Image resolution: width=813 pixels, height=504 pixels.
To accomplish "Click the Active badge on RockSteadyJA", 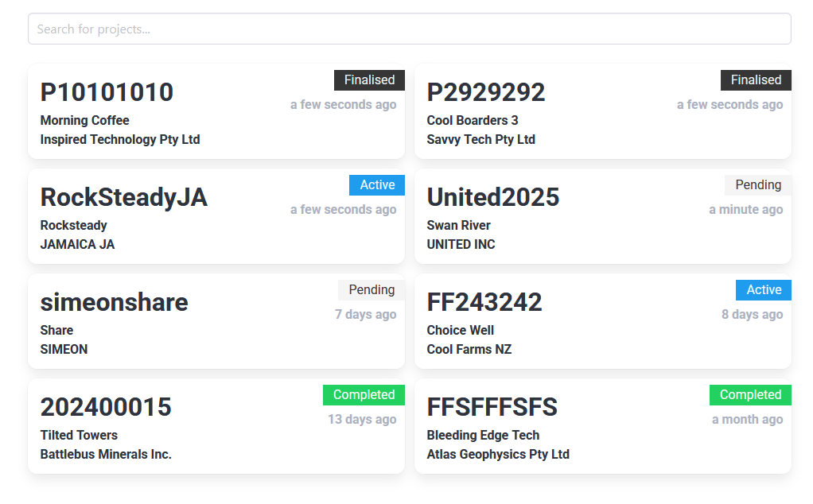I will 377,185.
